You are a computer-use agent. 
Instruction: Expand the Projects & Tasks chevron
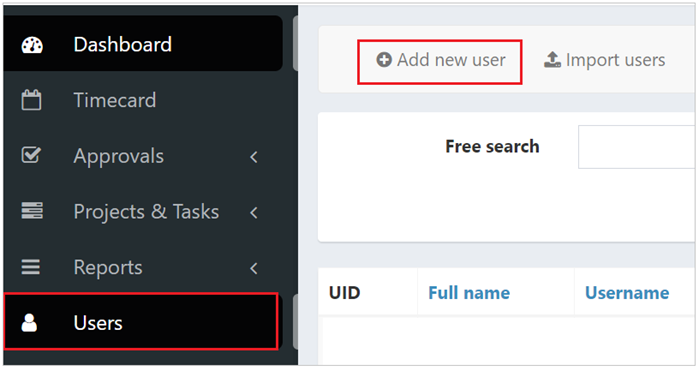[x=254, y=212]
